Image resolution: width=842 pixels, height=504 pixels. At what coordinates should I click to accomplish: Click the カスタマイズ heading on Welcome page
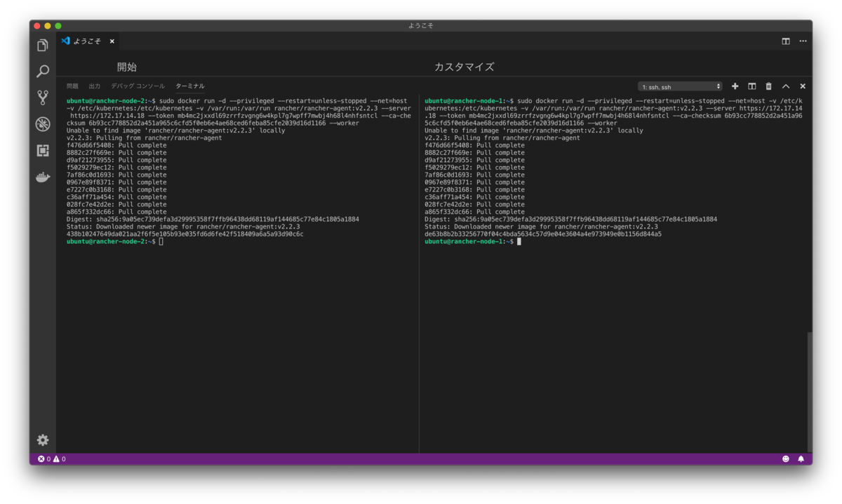(464, 67)
